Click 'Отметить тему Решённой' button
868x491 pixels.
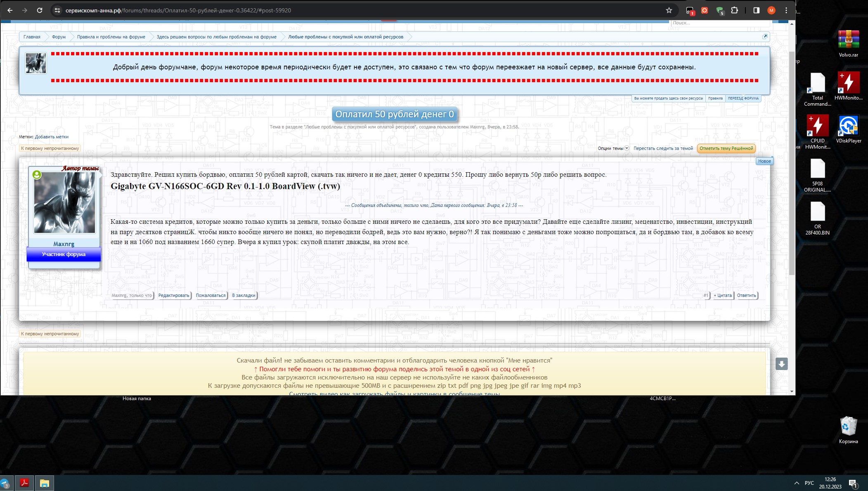[x=726, y=148]
